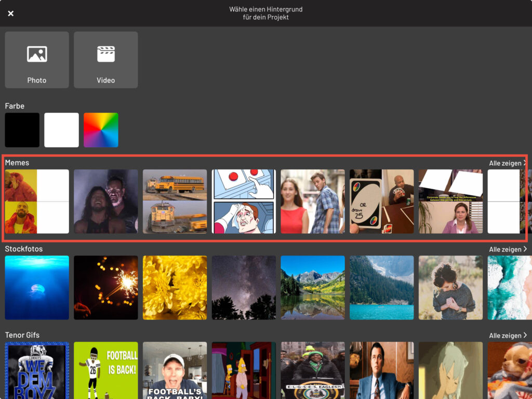Open the rainbow custom color picker

tap(101, 130)
